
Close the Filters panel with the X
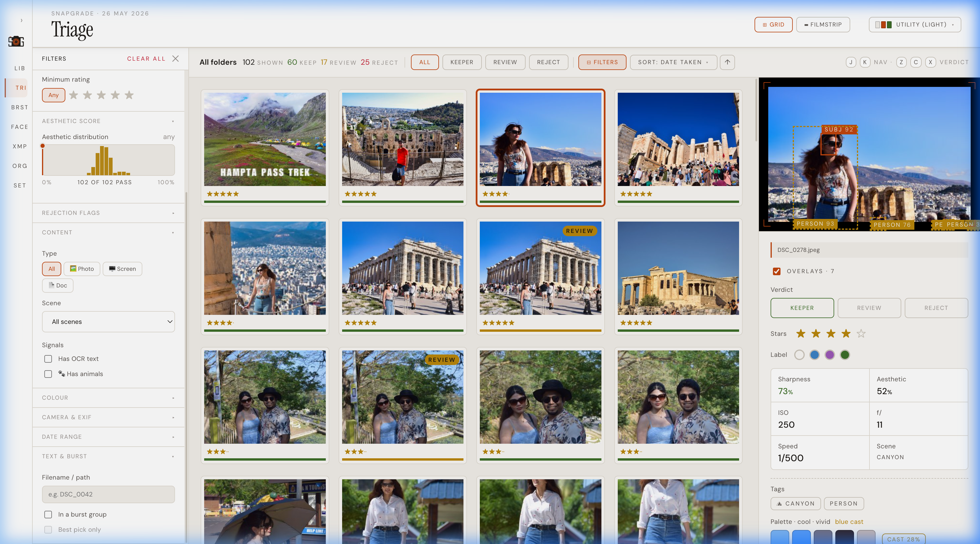pos(175,59)
